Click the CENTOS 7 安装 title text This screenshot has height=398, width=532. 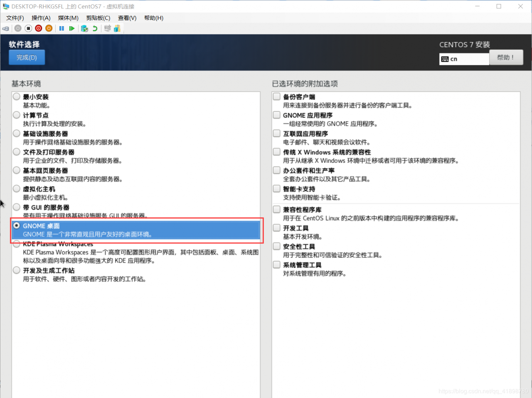pyautogui.click(x=465, y=44)
